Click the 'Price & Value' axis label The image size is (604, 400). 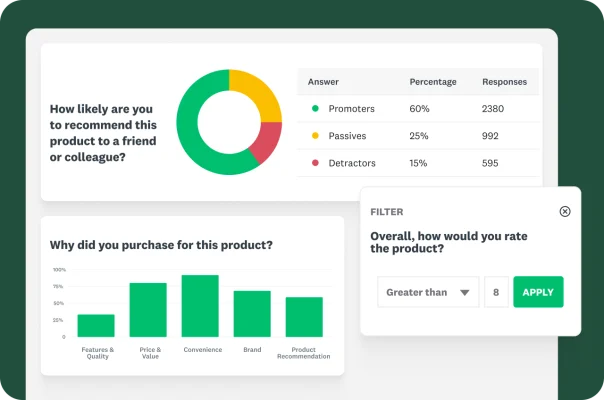150,353
